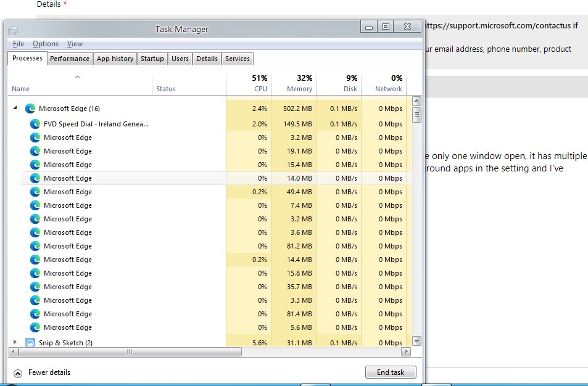The image size is (588, 386).
Task: Click Edge icon on the 14.4 MB row
Action: 35,260
